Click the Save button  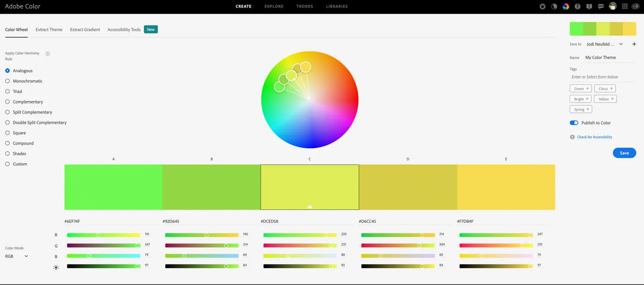(624, 153)
